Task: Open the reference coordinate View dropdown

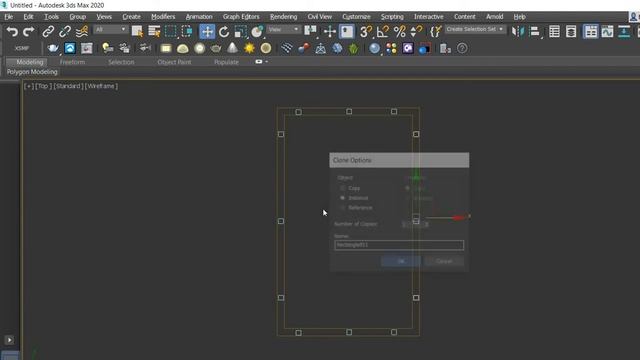Action: pos(284,29)
